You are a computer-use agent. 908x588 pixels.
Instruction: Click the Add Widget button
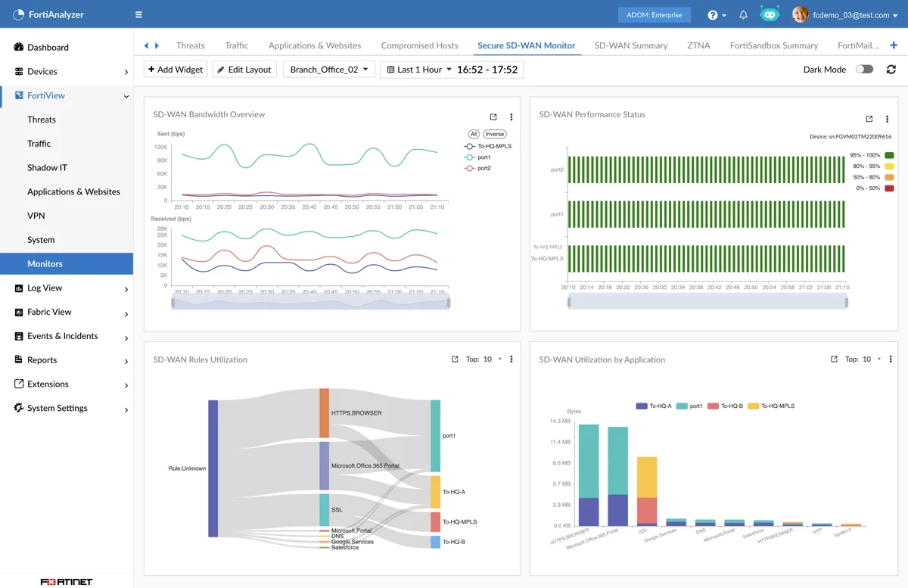click(176, 69)
